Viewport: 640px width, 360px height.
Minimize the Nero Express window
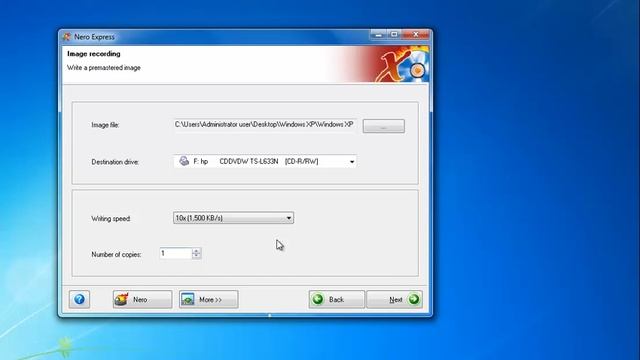click(x=378, y=35)
